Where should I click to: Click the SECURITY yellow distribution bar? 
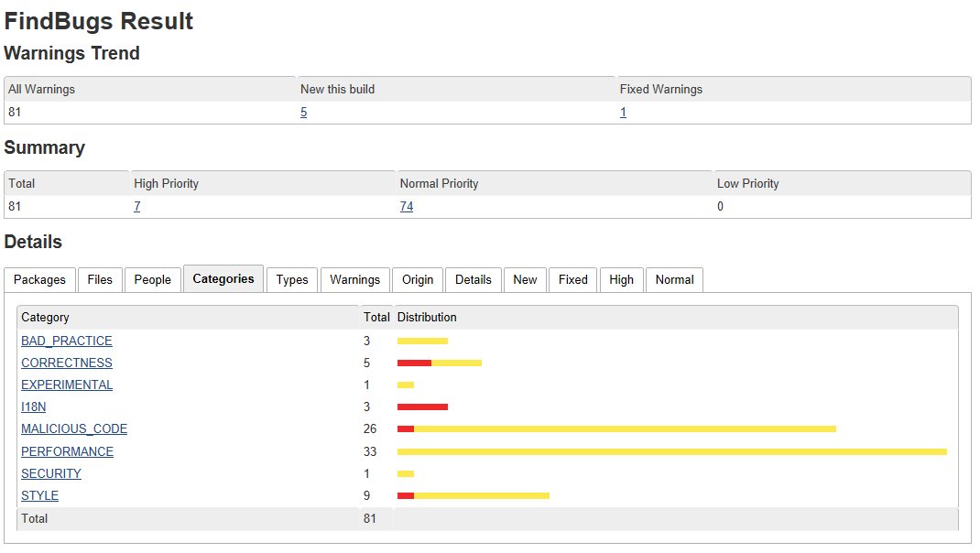[x=406, y=473]
